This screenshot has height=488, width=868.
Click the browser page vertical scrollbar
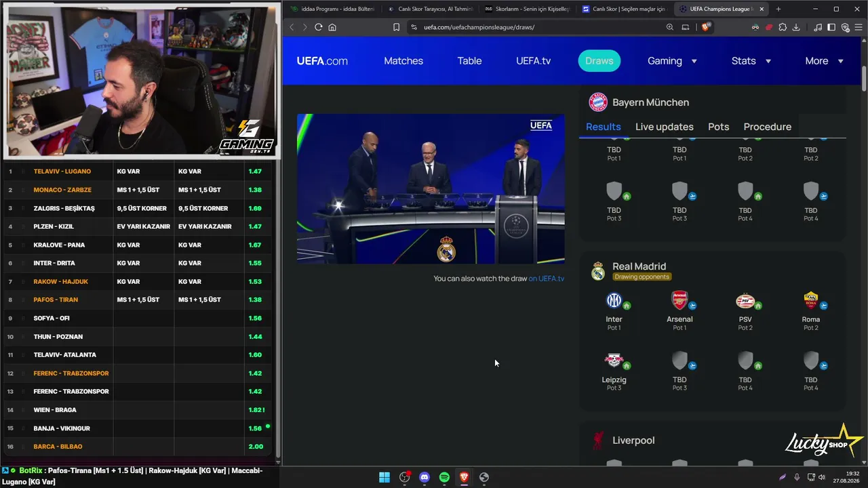click(864, 78)
